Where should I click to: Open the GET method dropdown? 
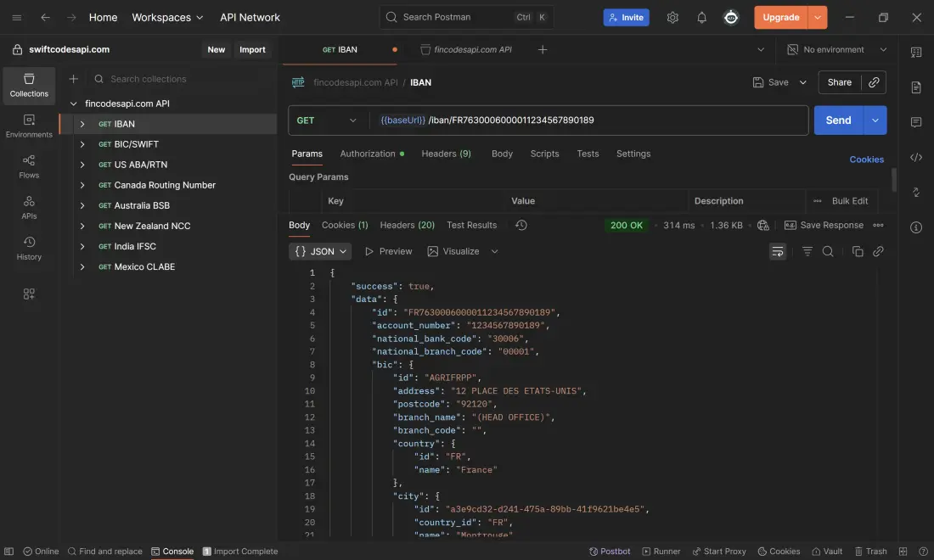pyautogui.click(x=327, y=120)
